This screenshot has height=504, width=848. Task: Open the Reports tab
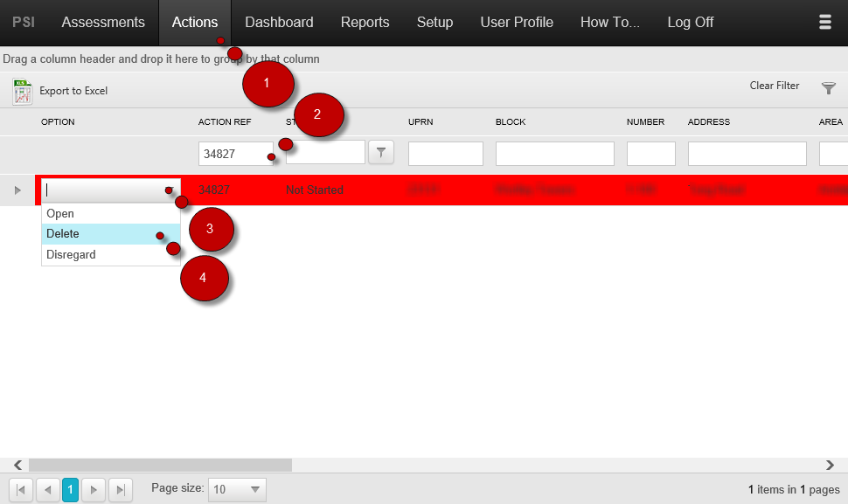tap(365, 22)
